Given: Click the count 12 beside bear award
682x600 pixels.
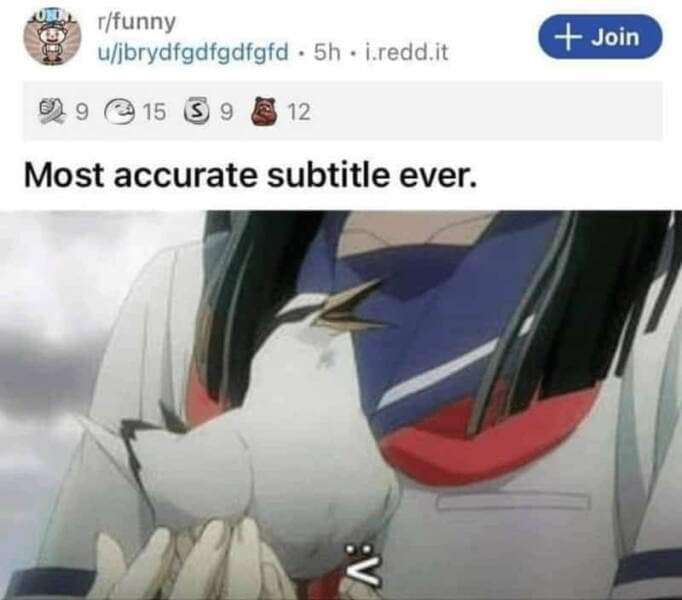Looking at the screenshot, I should tap(299, 112).
